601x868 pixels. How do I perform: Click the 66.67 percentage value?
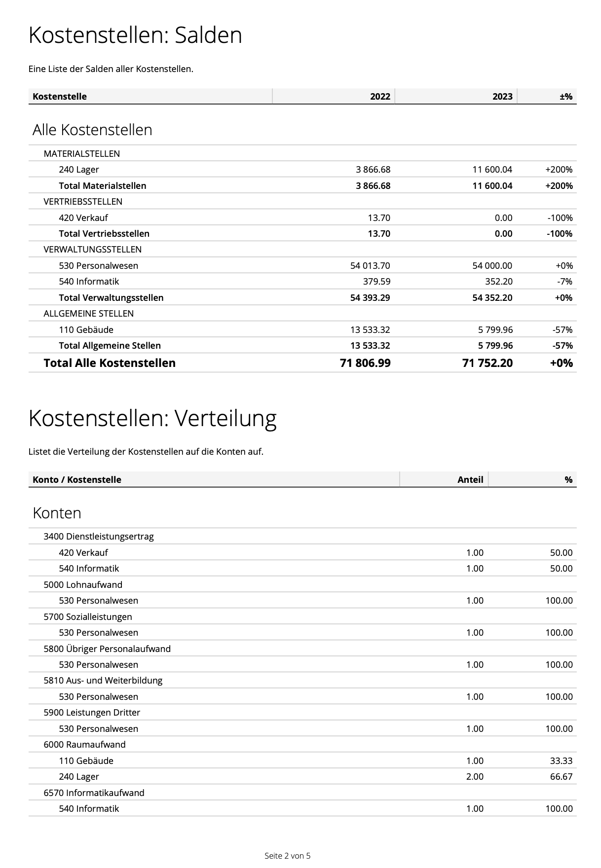(x=561, y=777)
